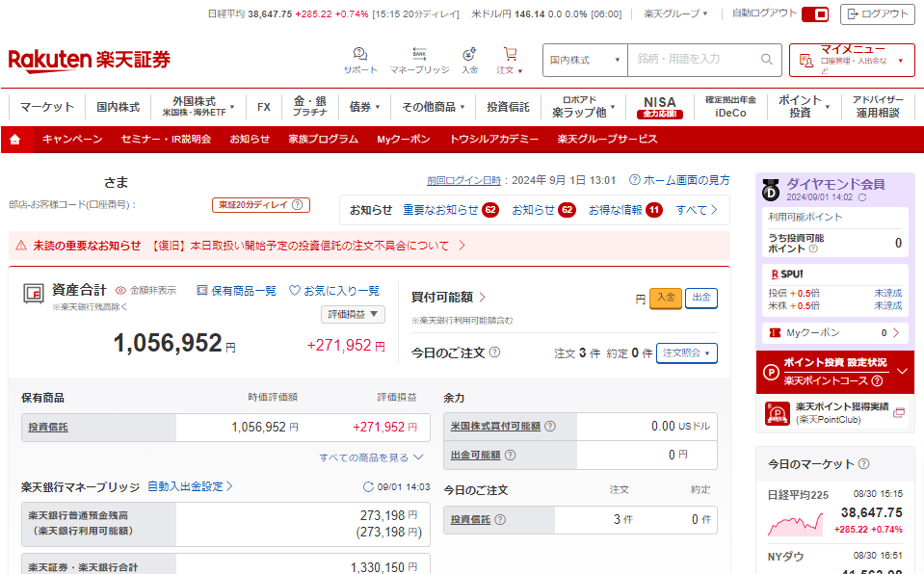This screenshot has width=924, height=574.
Task: Open the 保有商品一覧 link
Action: coord(236,291)
